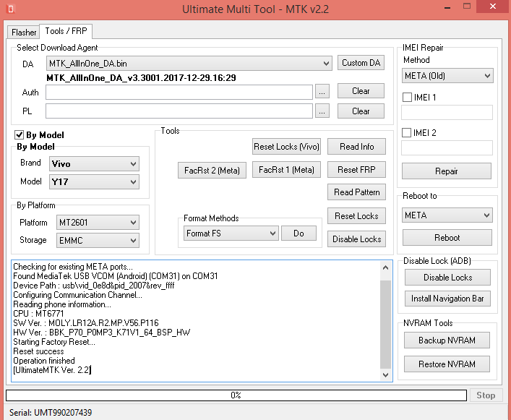This screenshot has width=511, height=420.
Task: Tick the IMEI 2 checkbox
Action: tap(408, 133)
